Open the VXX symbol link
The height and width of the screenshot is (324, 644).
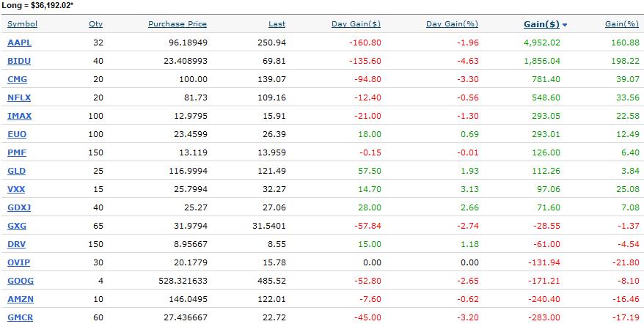[x=16, y=189]
